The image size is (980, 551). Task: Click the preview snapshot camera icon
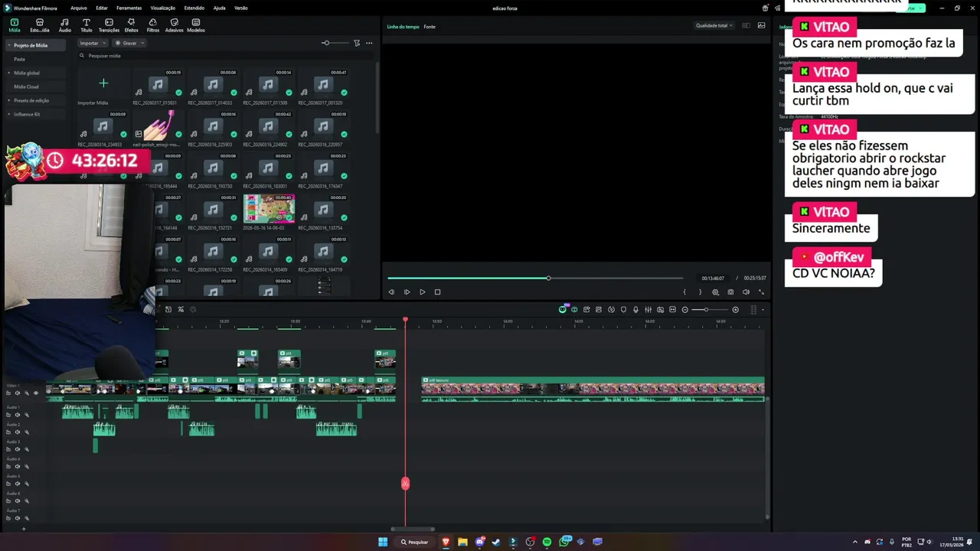coord(730,292)
